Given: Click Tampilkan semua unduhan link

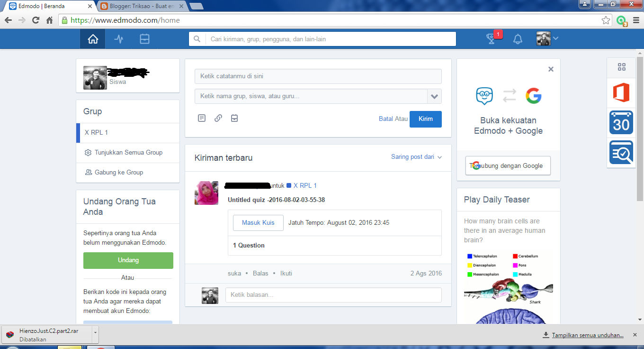Looking at the screenshot, I should [588, 335].
